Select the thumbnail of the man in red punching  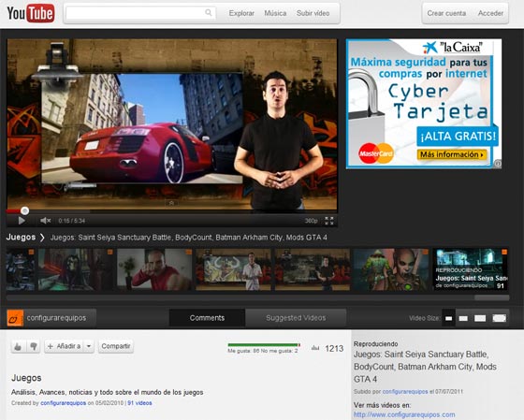[x=154, y=269]
